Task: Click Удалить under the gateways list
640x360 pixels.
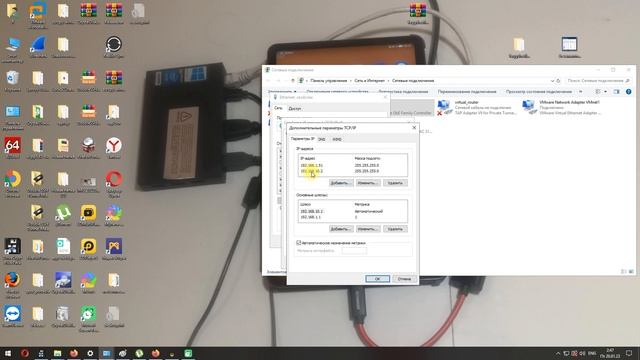Action: tap(395, 229)
